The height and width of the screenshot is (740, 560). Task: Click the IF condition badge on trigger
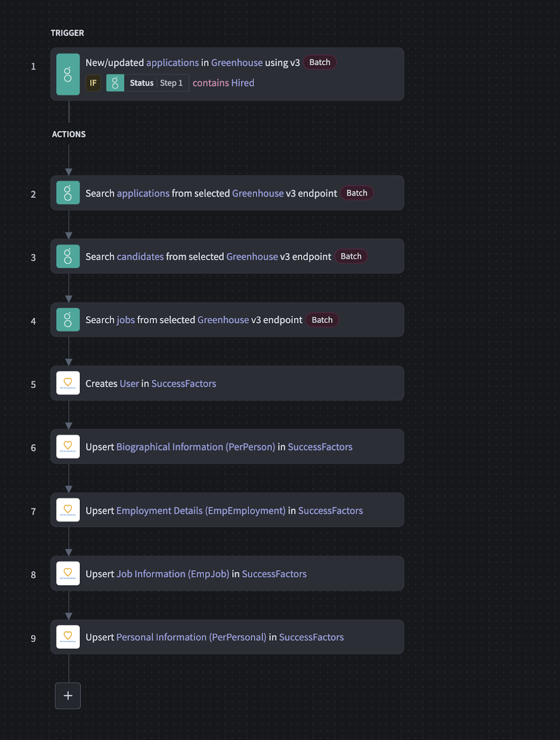(93, 83)
